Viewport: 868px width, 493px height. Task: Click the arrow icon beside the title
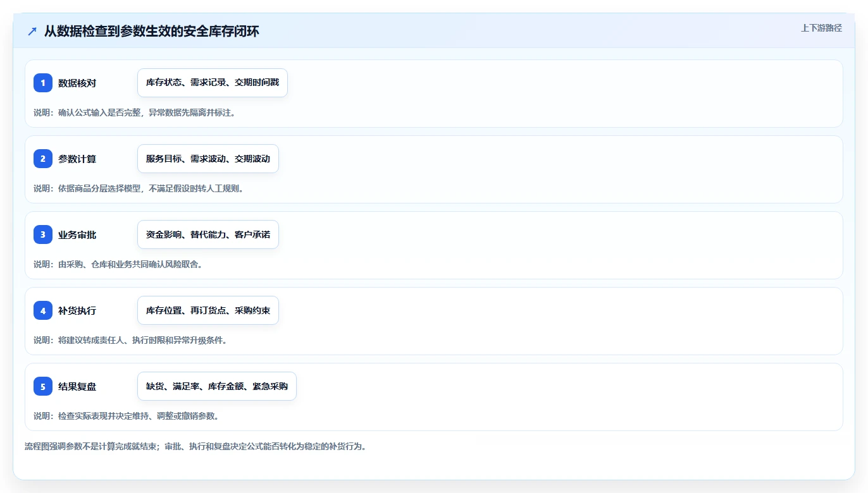coord(32,31)
